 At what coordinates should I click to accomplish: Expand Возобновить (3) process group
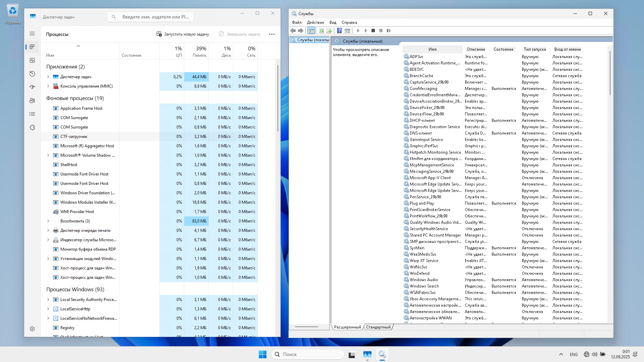point(48,221)
